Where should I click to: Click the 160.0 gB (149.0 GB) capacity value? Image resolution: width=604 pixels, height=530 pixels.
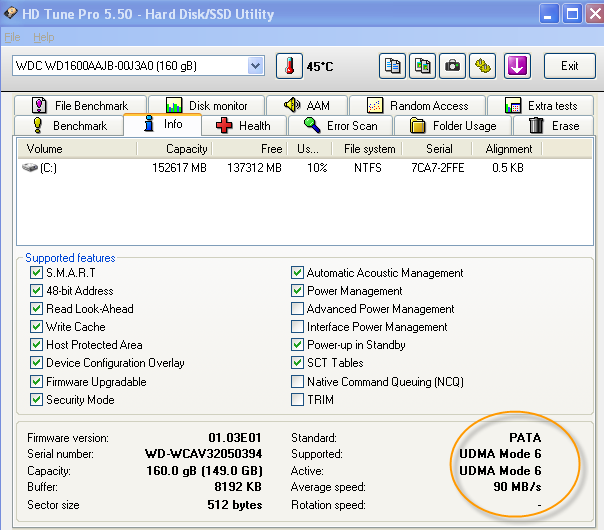coord(204,471)
